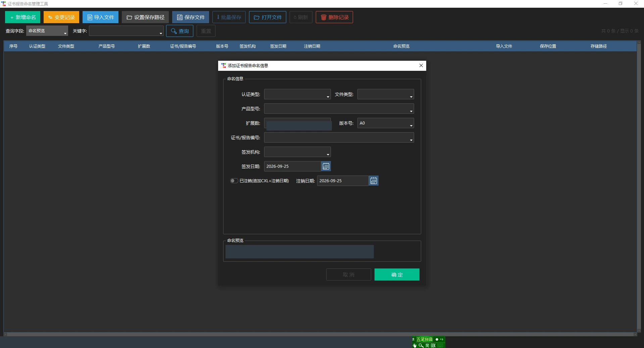Expand the 查询字段 dropdown showing 命名预览
This screenshot has height=348, width=644.
47,31
